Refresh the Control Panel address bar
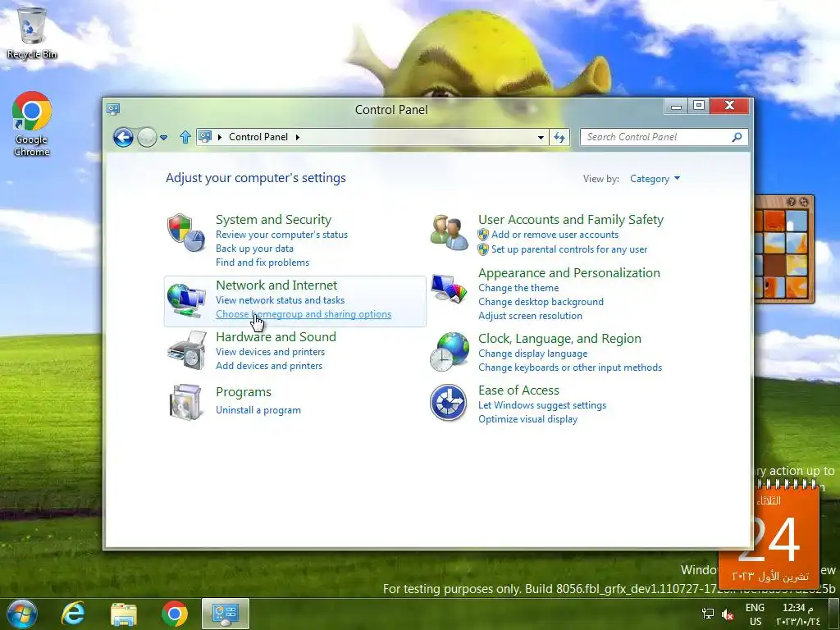 [559, 137]
